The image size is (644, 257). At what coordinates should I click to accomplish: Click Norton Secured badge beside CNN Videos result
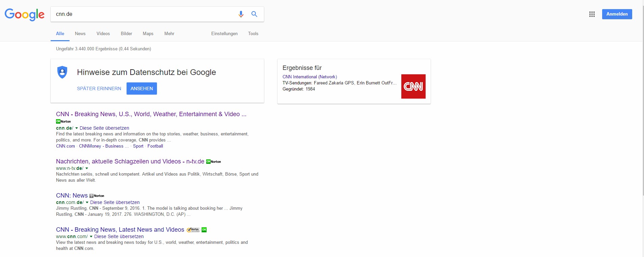[193, 230]
